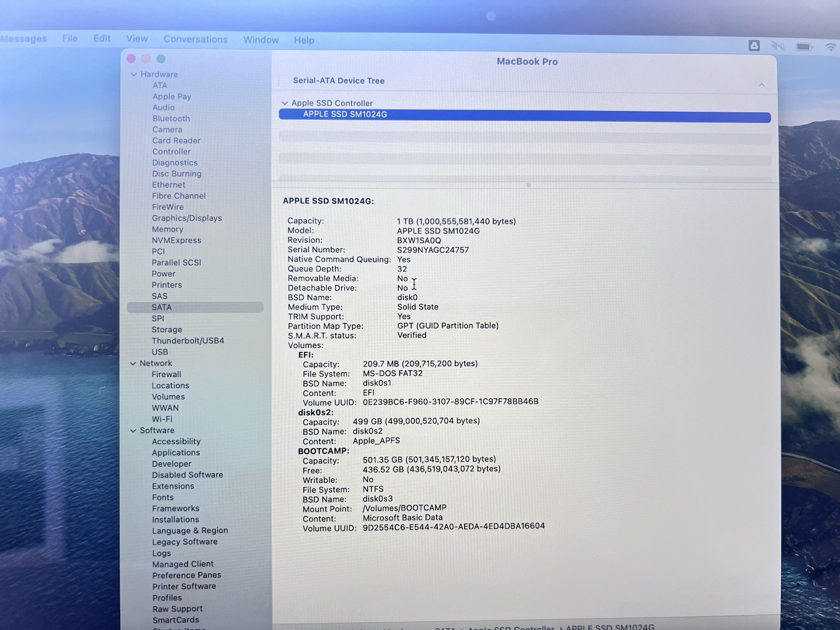Select Memory in the sidebar

(167, 229)
